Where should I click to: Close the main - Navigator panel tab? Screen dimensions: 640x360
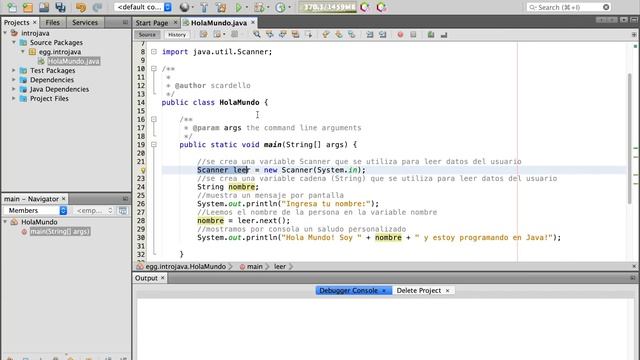click(64, 199)
